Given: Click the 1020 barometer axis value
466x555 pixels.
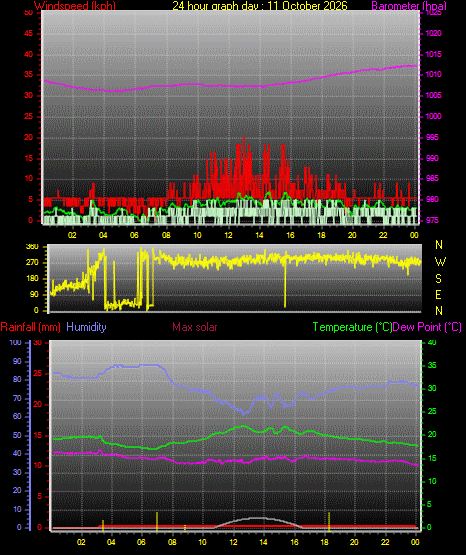Looking at the screenshot, I should (x=433, y=33).
